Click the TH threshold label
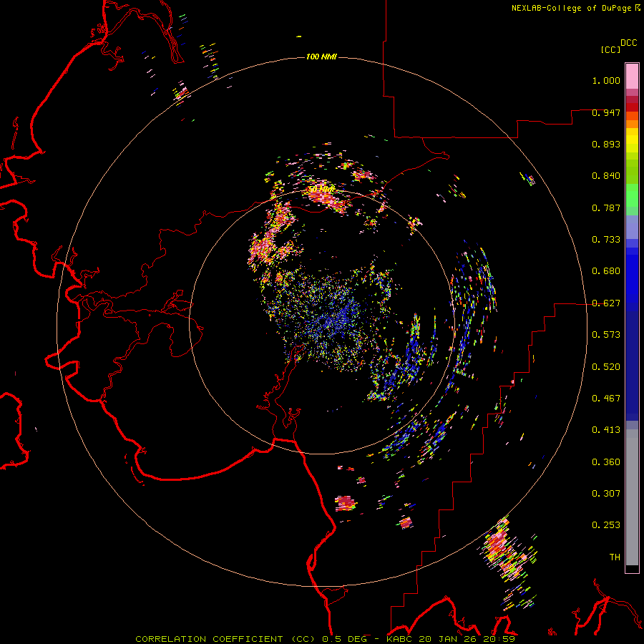 (x=615, y=557)
